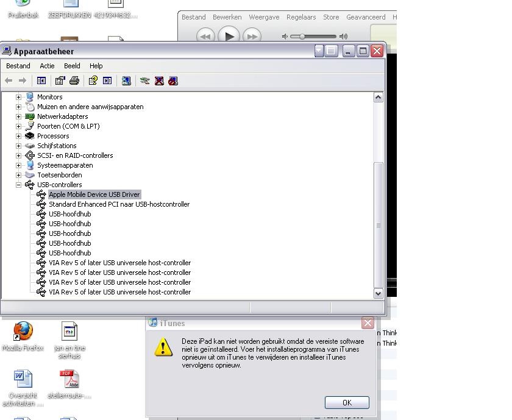The height and width of the screenshot is (420, 512).
Task: Expand the Muizen en andere aanwijsapparaten node
Action: pos(19,107)
